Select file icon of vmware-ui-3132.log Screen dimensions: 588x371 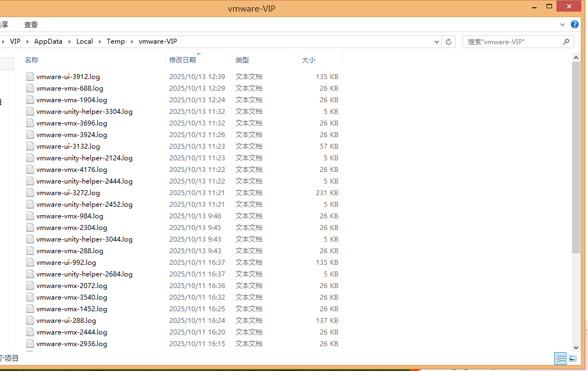(x=30, y=146)
